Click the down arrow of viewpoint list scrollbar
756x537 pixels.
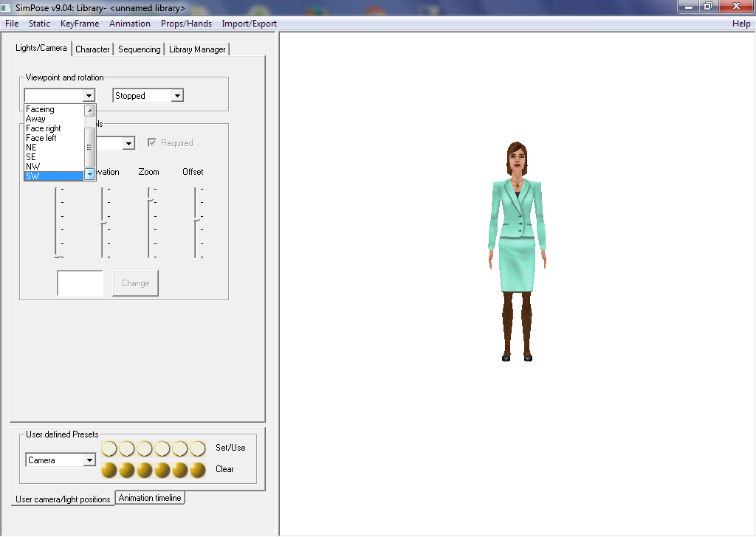(x=90, y=175)
